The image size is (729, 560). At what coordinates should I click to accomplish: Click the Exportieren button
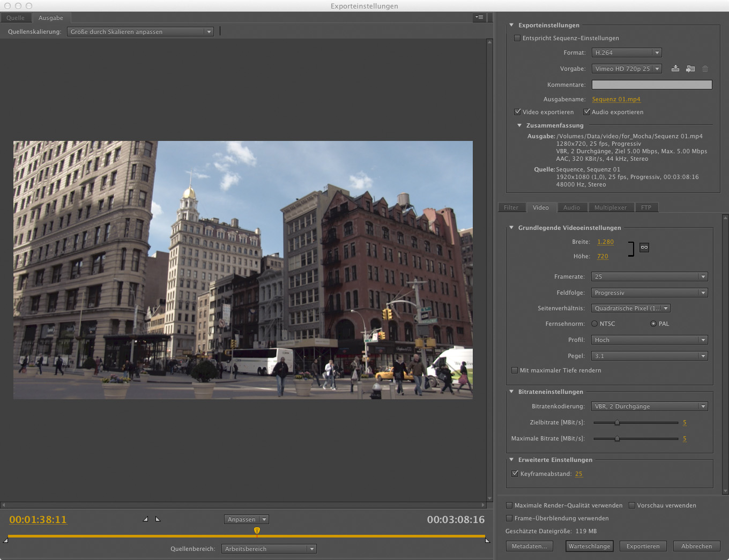pos(643,546)
